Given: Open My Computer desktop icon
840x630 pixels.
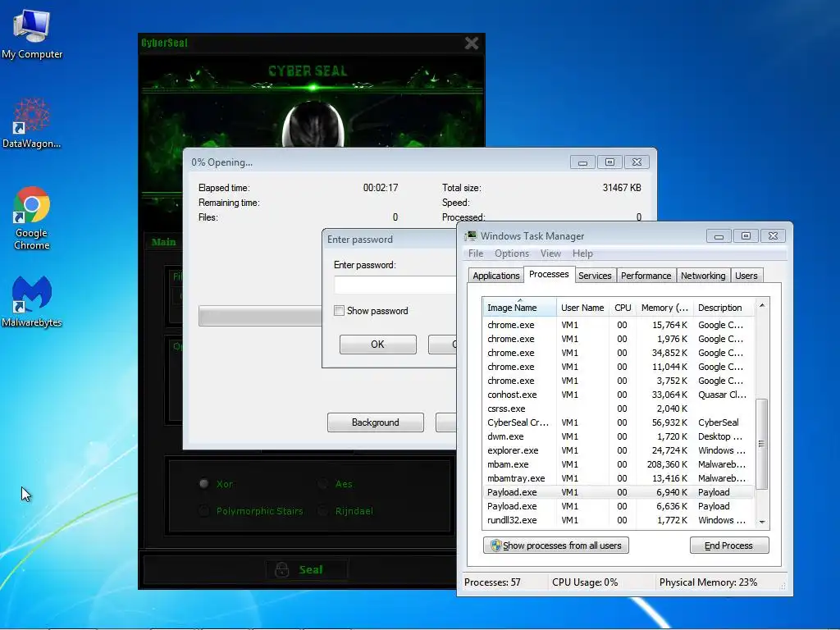Looking at the screenshot, I should pyautogui.click(x=32, y=34).
